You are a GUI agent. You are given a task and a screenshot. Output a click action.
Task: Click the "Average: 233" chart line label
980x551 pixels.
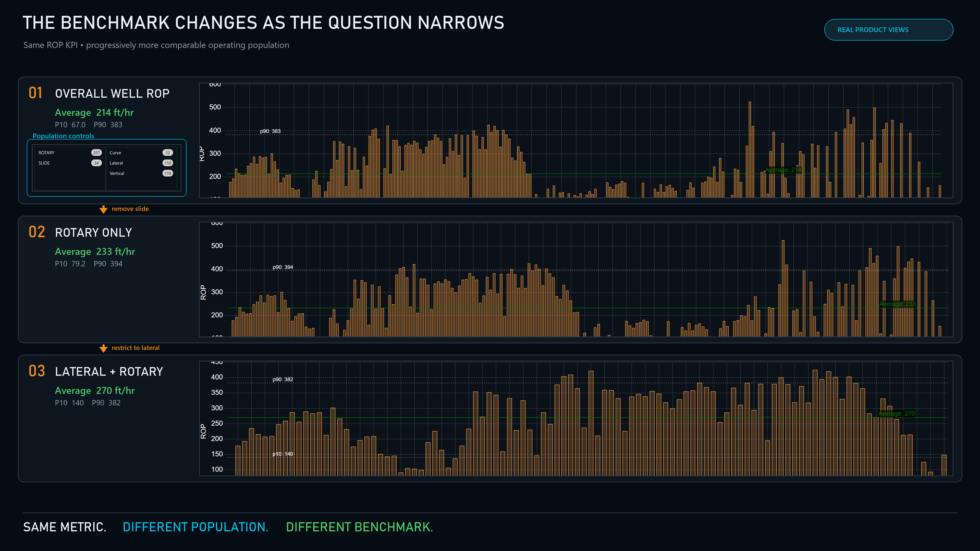tap(898, 304)
